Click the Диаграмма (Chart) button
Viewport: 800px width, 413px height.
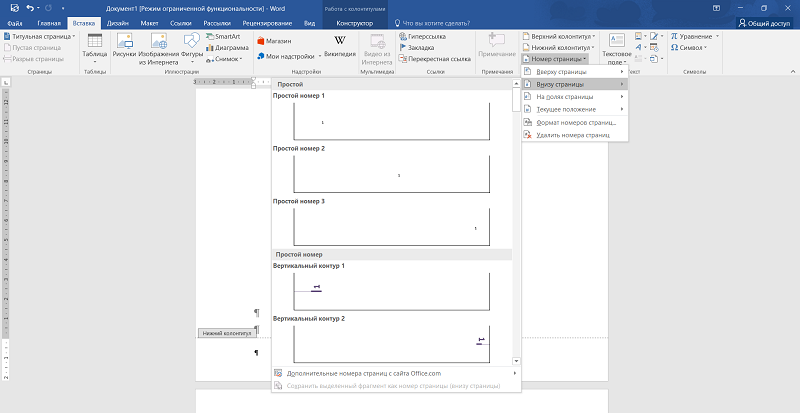pos(225,47)
